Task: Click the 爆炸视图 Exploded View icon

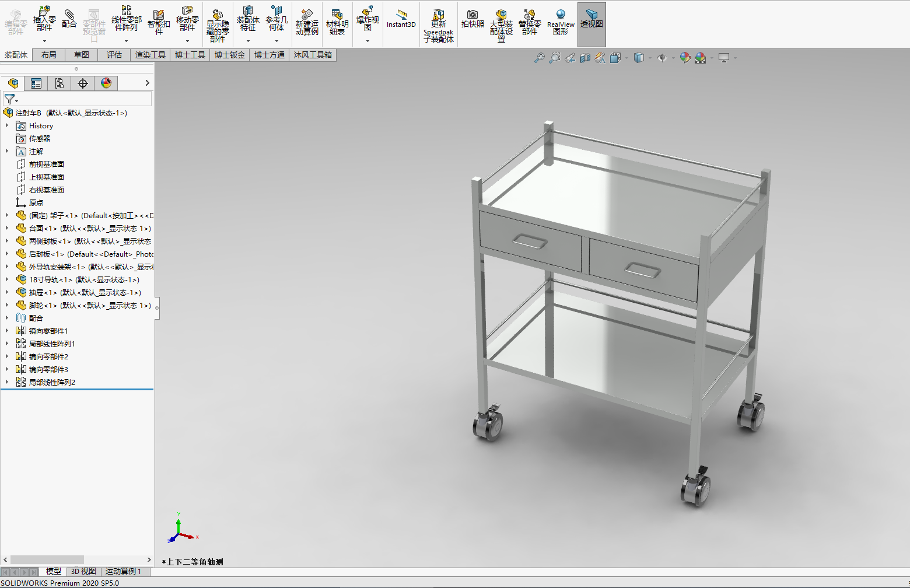Action: coord(367,19)
